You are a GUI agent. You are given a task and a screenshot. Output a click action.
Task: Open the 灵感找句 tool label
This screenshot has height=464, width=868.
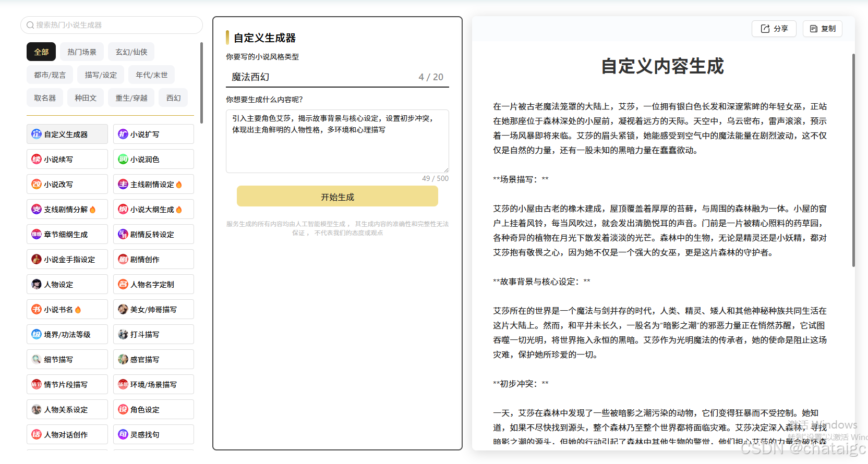pyautogui.click(x=145, y=434)
